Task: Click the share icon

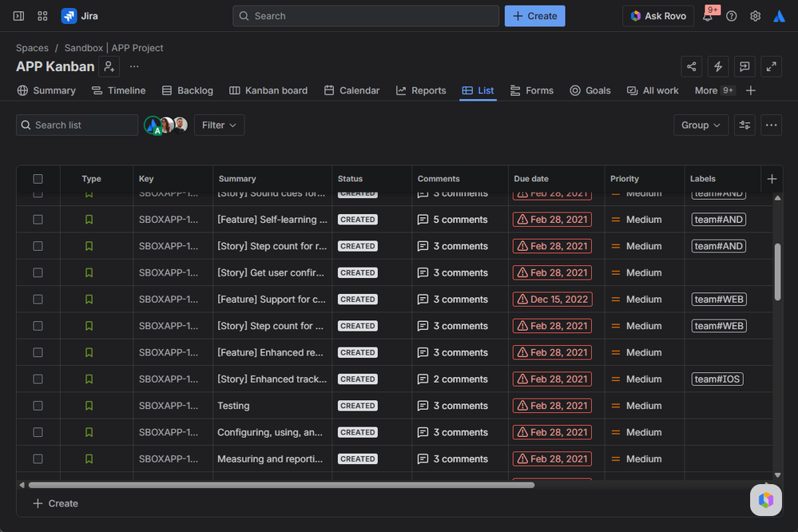Action: (x=691, y=66)
